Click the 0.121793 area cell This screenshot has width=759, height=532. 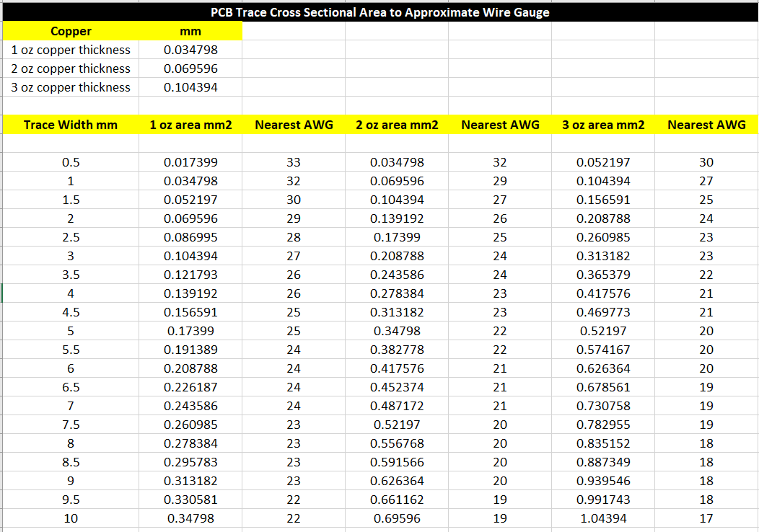click(x=190, y=275)
